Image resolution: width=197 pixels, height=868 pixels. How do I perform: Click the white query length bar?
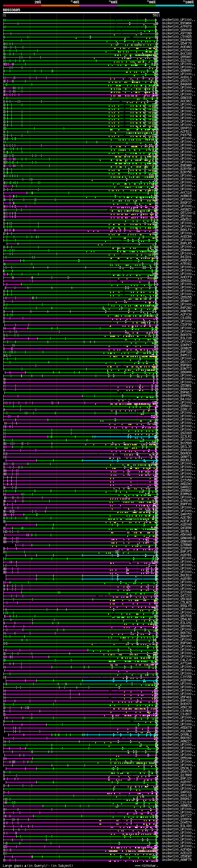pyautogui.click(x=81, y=12)
